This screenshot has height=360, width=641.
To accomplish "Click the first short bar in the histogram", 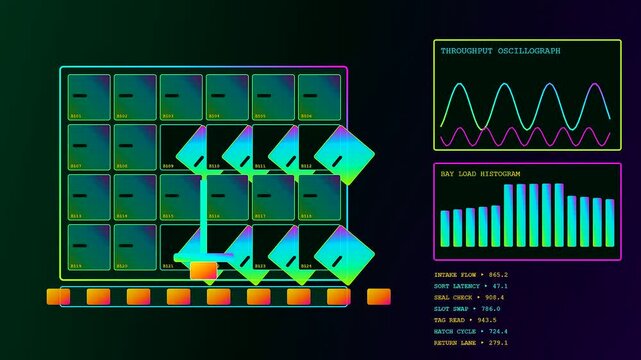I will coord(445,229).
